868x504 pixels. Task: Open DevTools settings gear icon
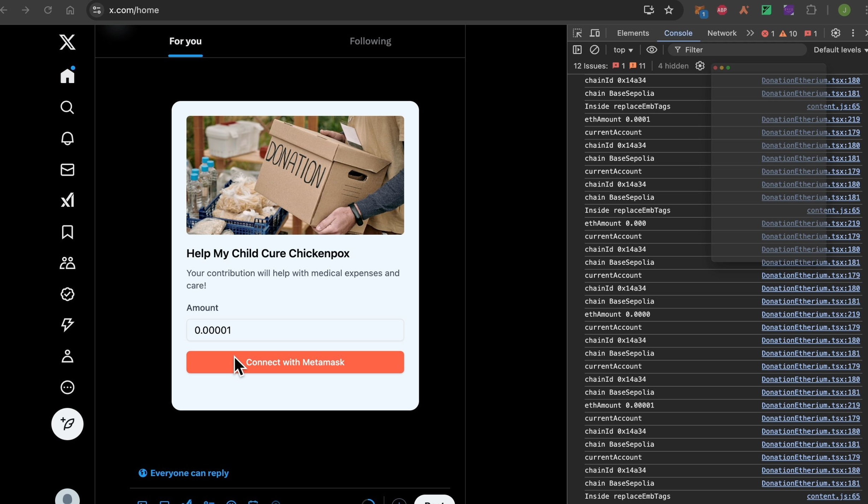[836, 33]
